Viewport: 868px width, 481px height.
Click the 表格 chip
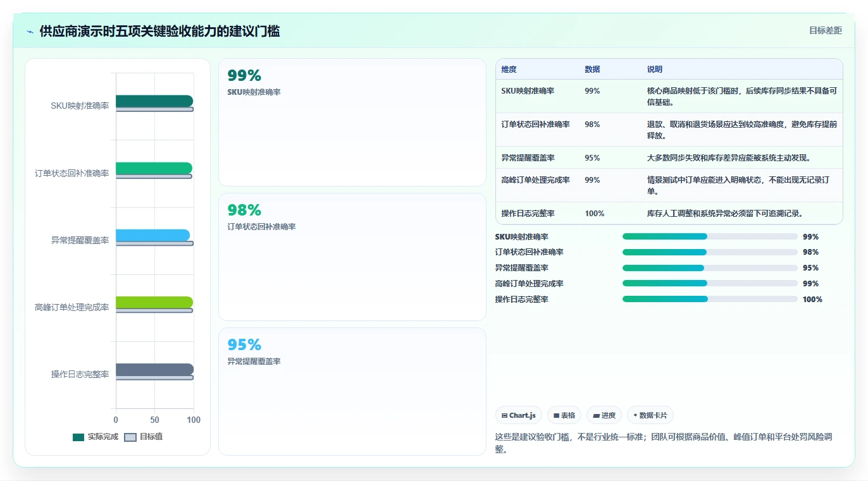[564, 415]
